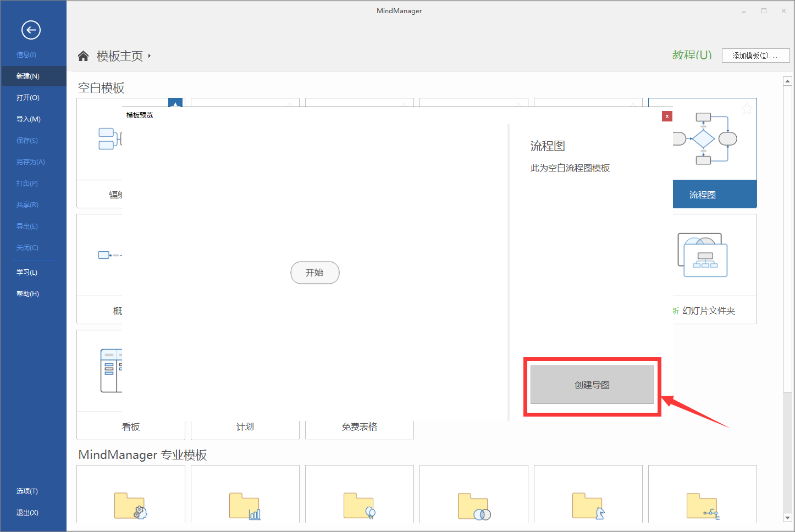Screen dimensions: 795x532
Task: Click the vertical scrollbar thumb
Action: [x=787, y=239]
